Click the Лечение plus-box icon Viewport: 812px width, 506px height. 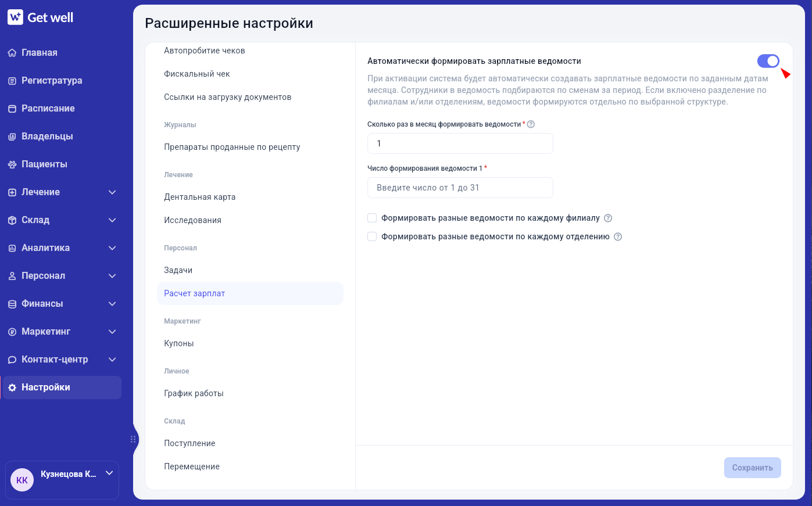[x=12, y=192]
